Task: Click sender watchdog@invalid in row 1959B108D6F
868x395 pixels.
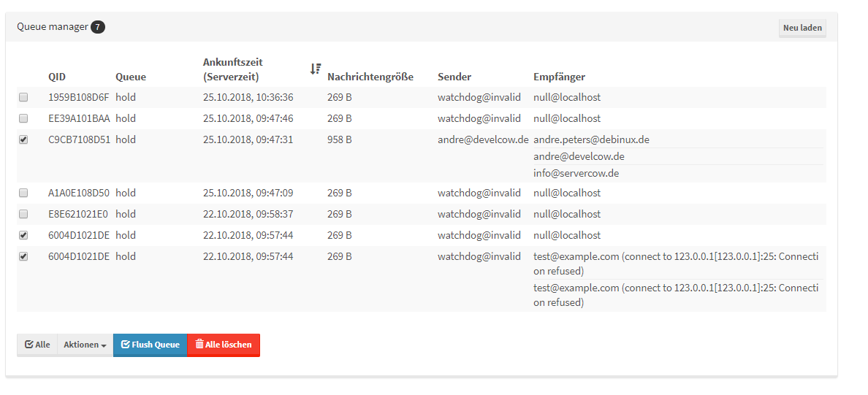Action: [x=479, y=97]
